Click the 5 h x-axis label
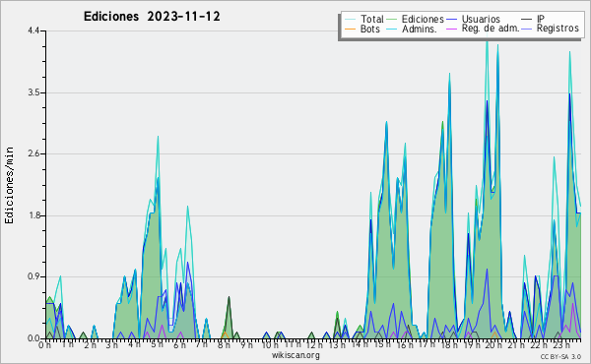The image size is (591, 364). tap(157, 345)
